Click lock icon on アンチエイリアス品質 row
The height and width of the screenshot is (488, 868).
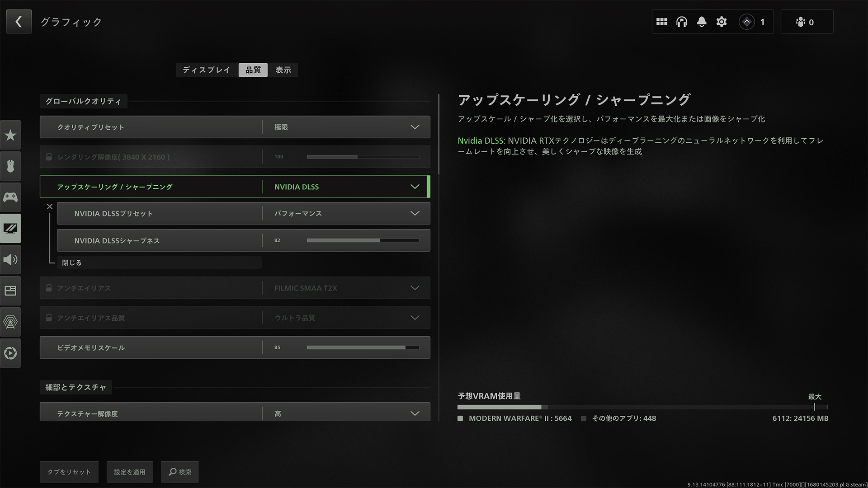click(49, 318)
